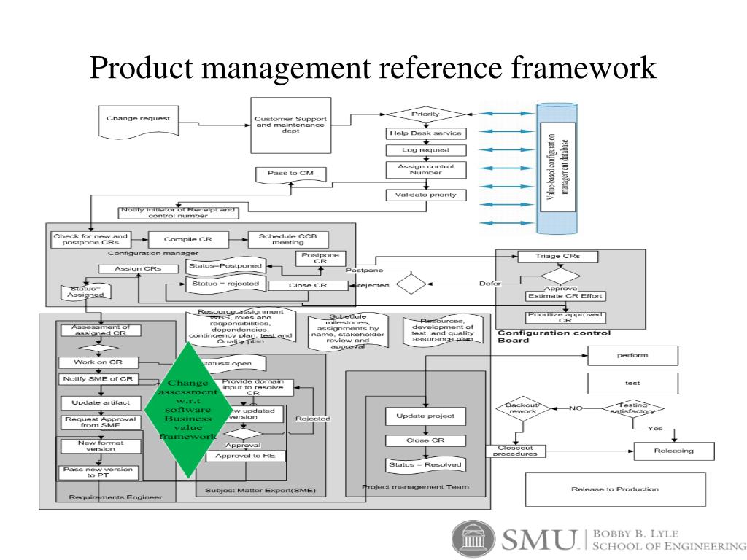747x560 pixels.
Task: Select 'Close CR' box in Project management Team
Action: (425, 441)
